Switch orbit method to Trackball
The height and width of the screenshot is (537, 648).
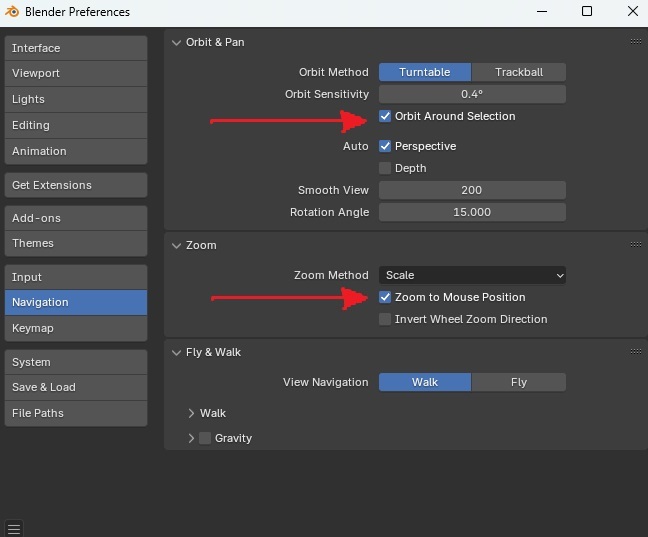pos(519,72)
